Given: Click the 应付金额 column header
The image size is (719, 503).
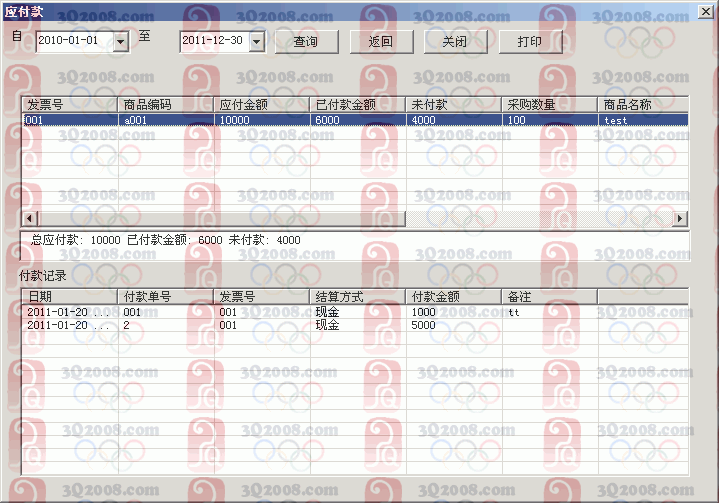Looking at the screenshot, I should pyautogui.click(x=262, y=105).
